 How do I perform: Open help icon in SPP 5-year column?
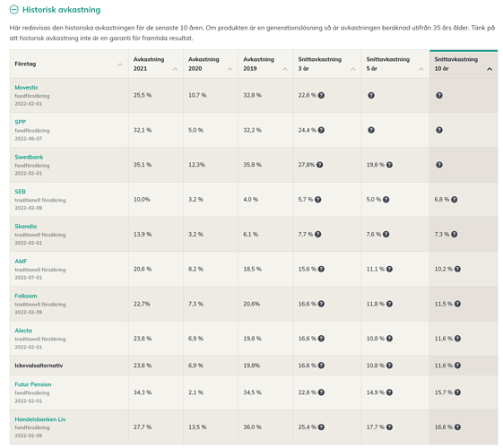point(371,130)
